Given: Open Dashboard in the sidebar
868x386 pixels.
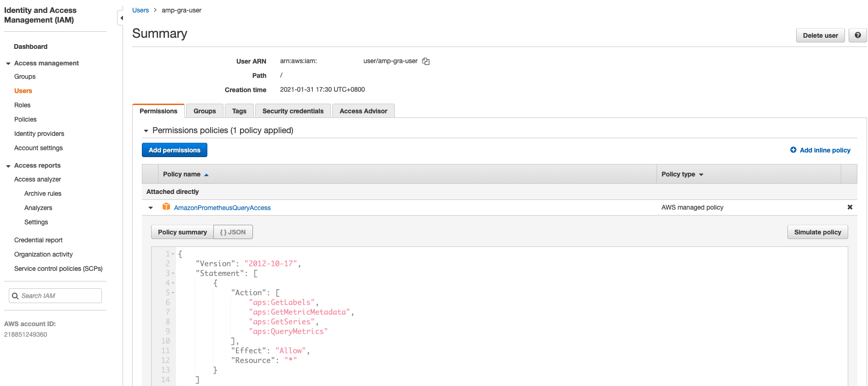Looking at the screenshot, I should 30,47.
